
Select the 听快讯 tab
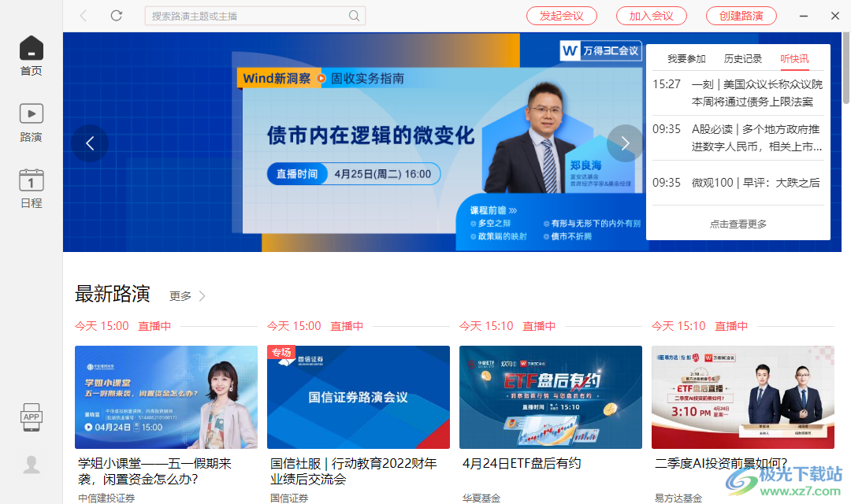click(794, 58)
